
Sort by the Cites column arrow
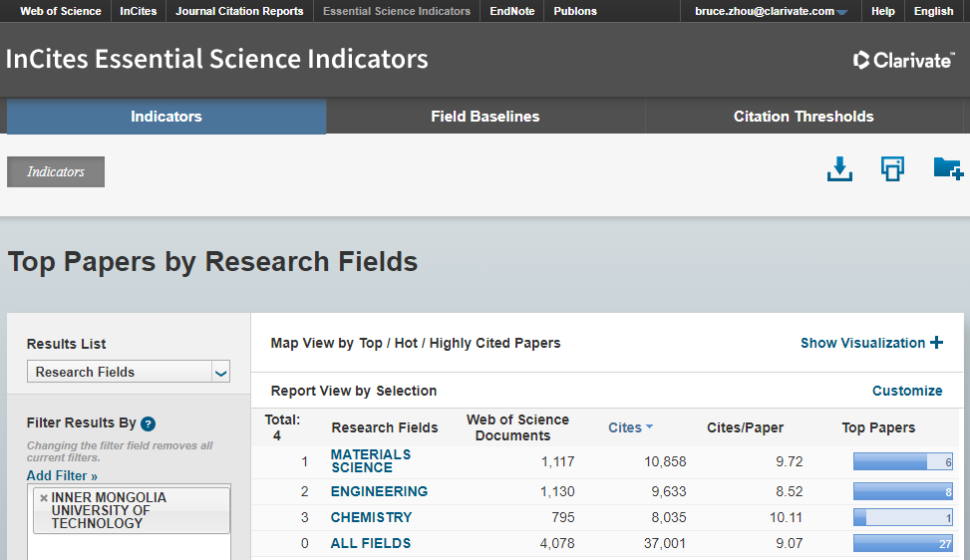pos(650,427)
